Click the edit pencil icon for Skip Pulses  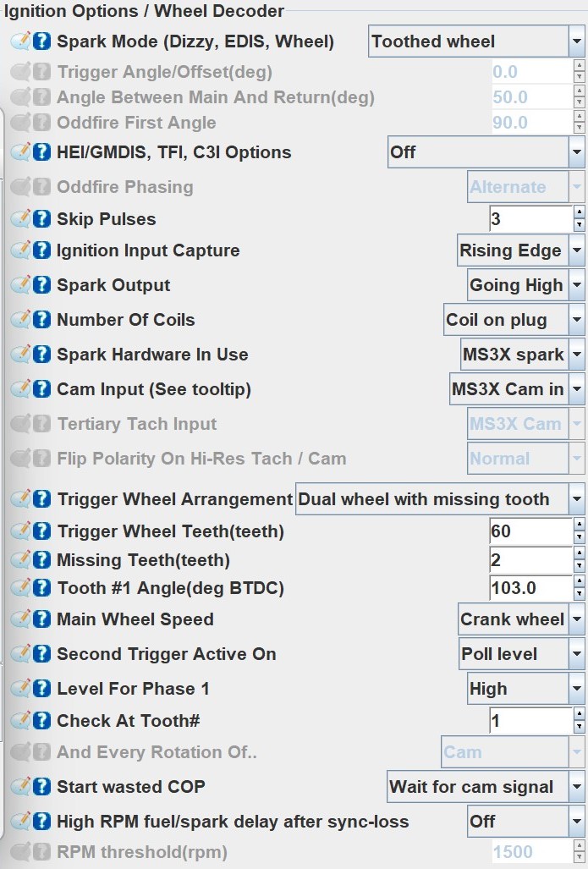coord(21,219)
